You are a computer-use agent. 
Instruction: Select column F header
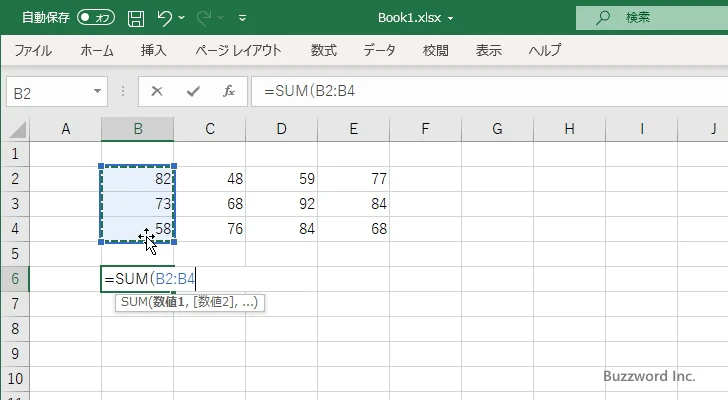coord(425,129)
